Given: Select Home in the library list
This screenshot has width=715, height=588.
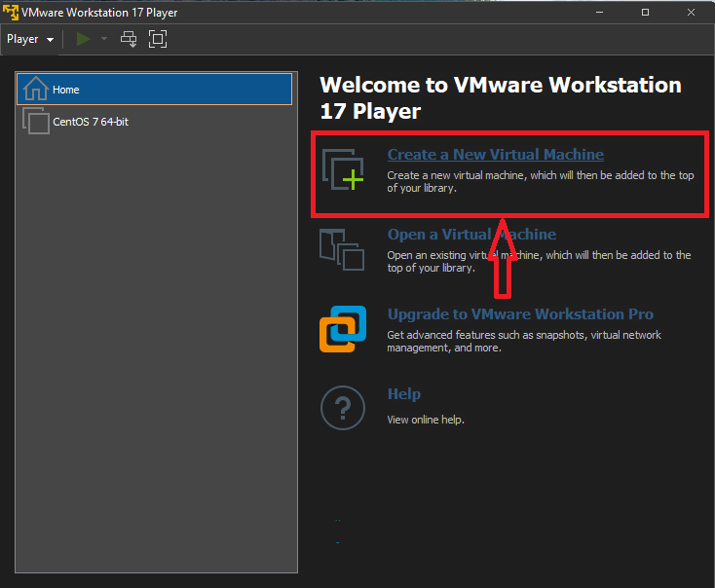Looking at the screenshot, I should click(x=154, y=90).
